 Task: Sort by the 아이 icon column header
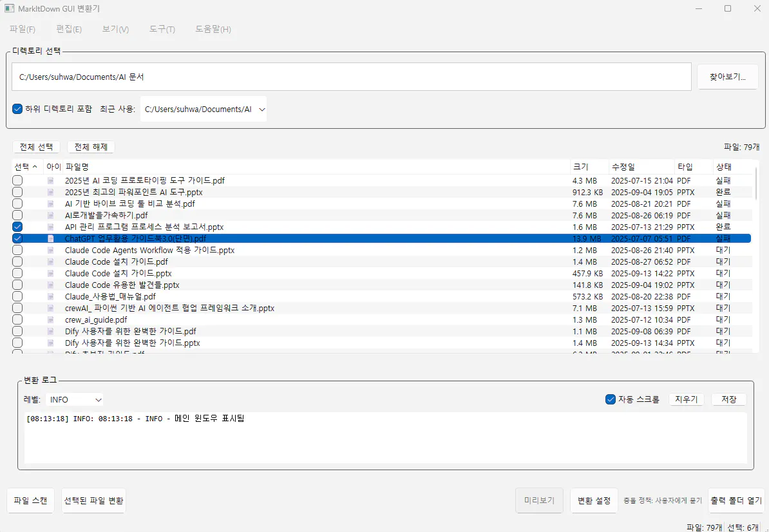click(53, 167)
